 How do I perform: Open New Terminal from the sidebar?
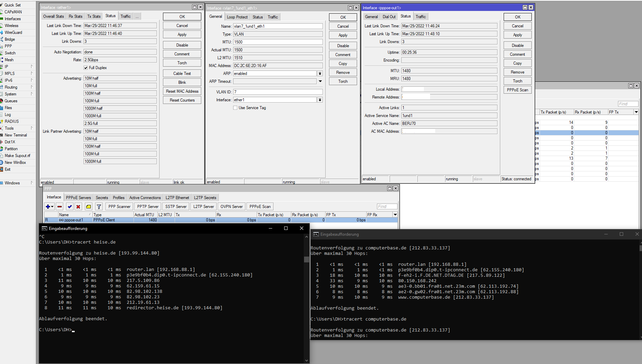pos(16,135)
